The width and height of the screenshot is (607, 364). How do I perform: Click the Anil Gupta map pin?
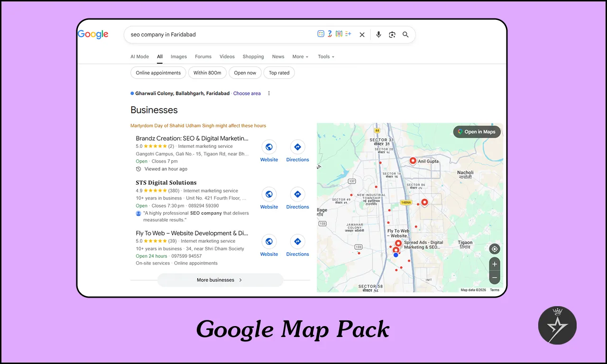click(413, 161)
